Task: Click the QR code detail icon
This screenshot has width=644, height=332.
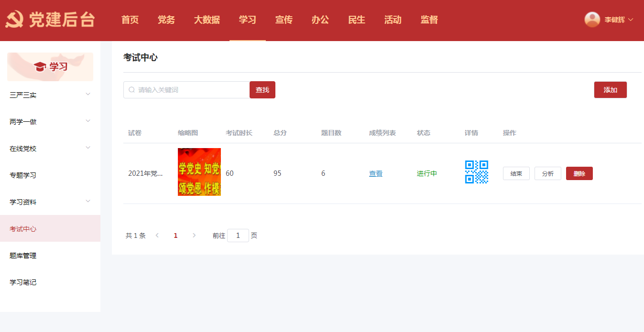Action: point(476,172)
